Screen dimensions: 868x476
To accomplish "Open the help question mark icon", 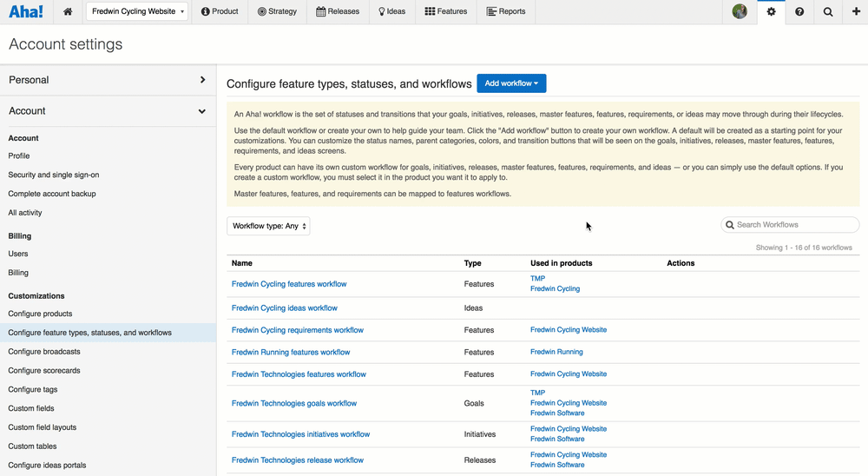I will pos(799,11).
